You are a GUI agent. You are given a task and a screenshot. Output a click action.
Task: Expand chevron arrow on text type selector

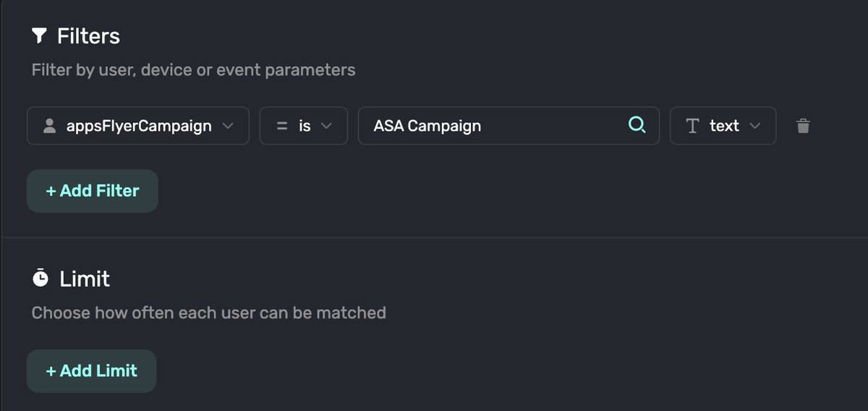(755, 126)
